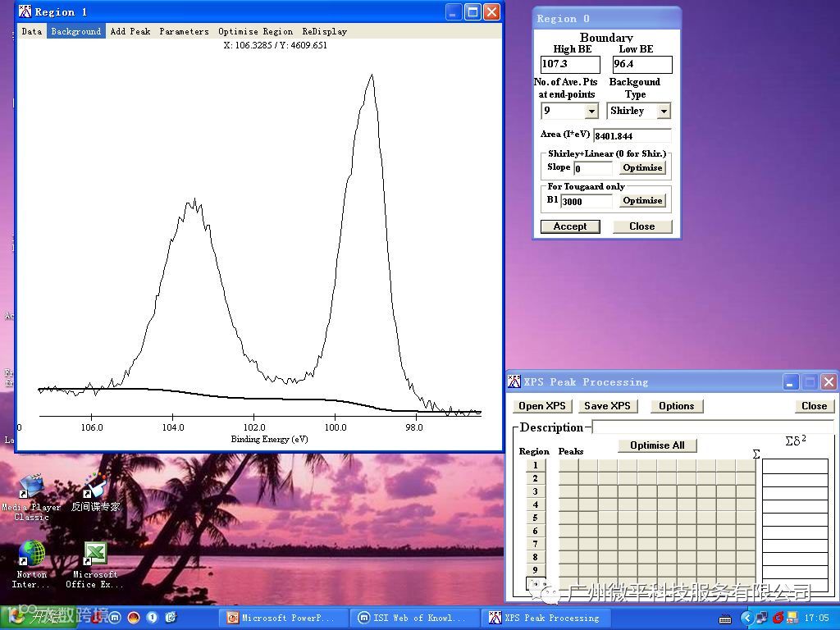
Task: Click the ReDisplay menu item
Action: pos(324,32)
